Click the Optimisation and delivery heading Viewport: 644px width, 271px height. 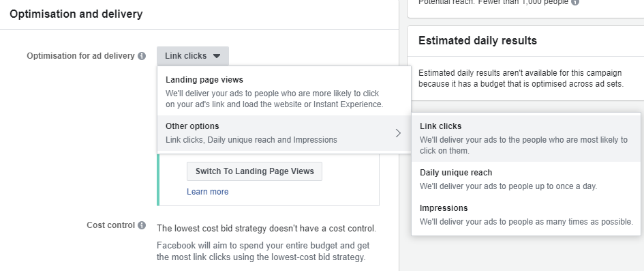tap(76, 14)
